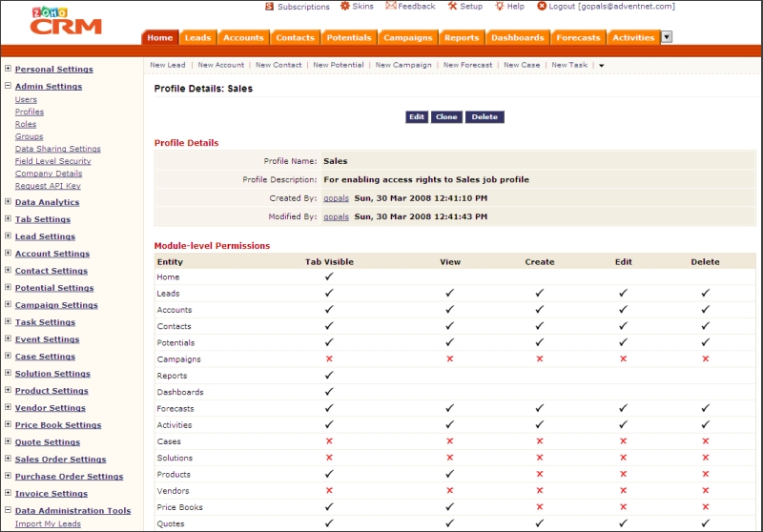Viewport: 763px width, 532px height.
Task: Click the Feedback envelope icon
Action: 391,7
